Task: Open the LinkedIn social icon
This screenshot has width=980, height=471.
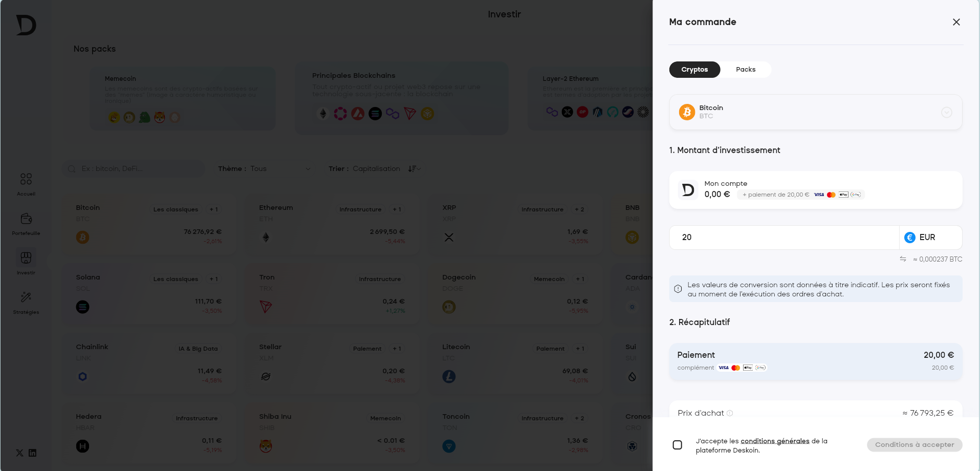Action: (x=33, y=453)
